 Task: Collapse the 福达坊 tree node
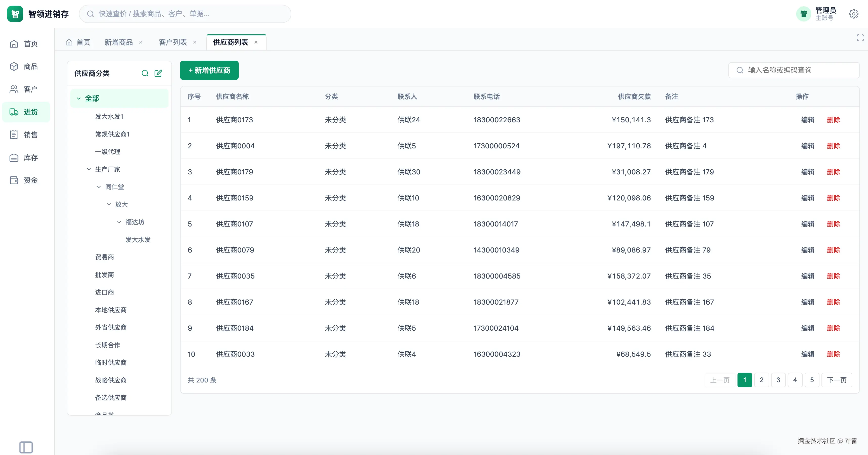click(x=119, y=222)
